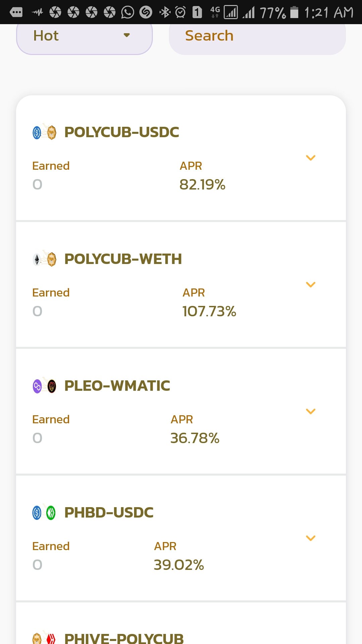Tap the alarm clock status icon

coord(180,12)
